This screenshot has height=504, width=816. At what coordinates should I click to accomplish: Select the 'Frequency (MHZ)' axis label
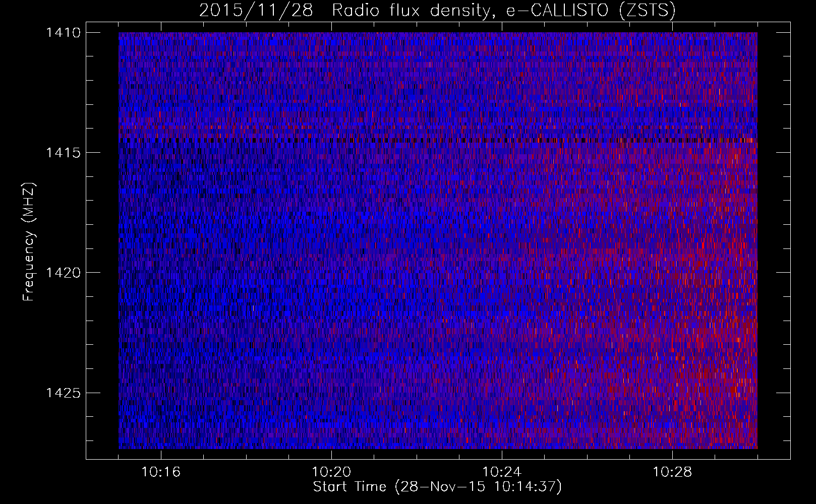29,242
